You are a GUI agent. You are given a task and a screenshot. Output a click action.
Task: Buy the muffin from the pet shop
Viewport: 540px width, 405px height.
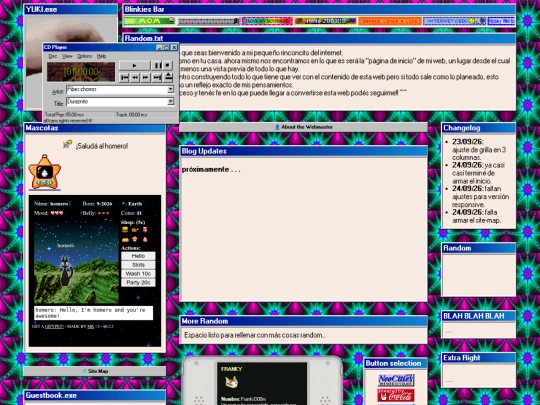135,239
